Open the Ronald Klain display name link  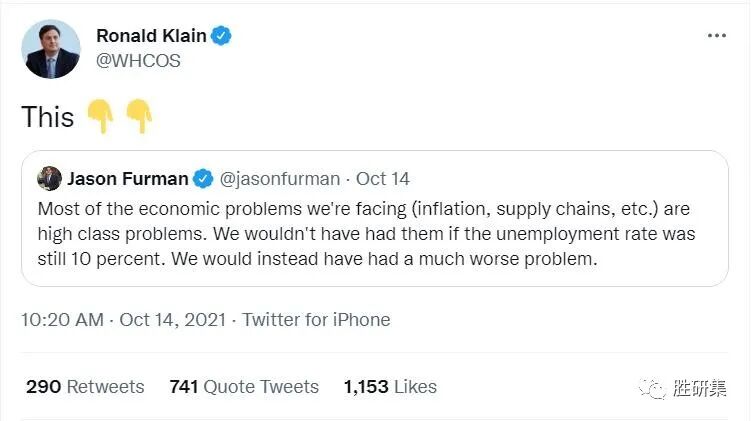click(x=151, y=36)
